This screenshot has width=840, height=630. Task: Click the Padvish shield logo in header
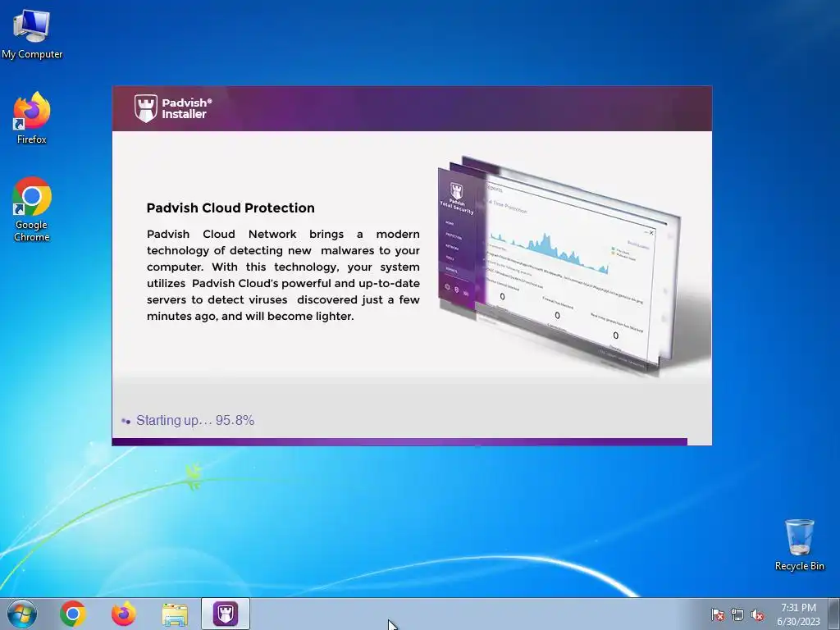[x=146, y=108]
